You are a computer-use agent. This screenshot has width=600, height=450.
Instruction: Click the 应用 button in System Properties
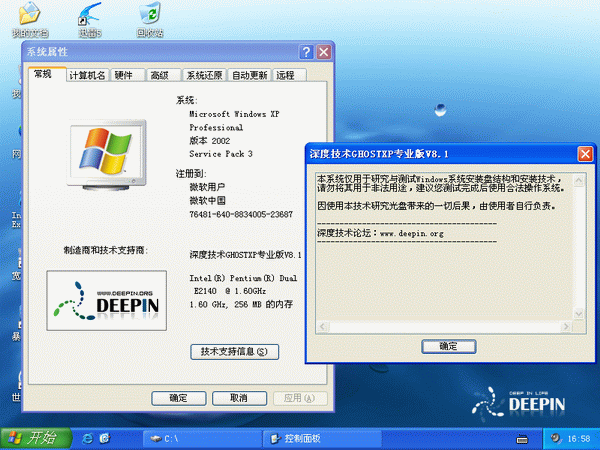(x=300, y=398)
